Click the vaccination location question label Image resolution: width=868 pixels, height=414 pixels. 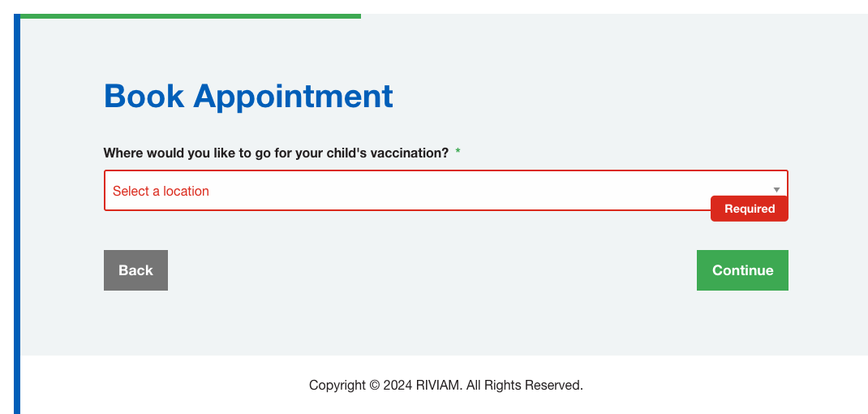click(276, 153)
